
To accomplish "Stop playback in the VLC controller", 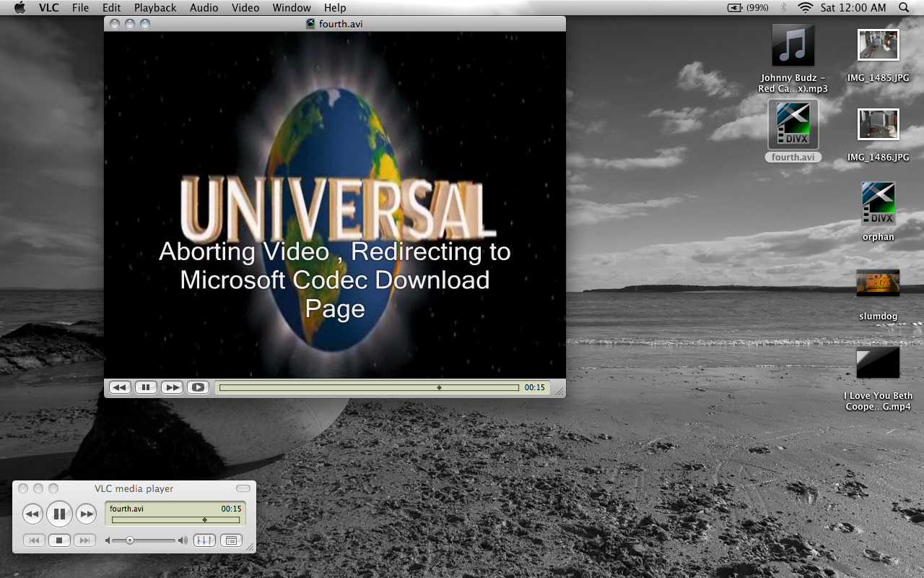I will [59, 540].
